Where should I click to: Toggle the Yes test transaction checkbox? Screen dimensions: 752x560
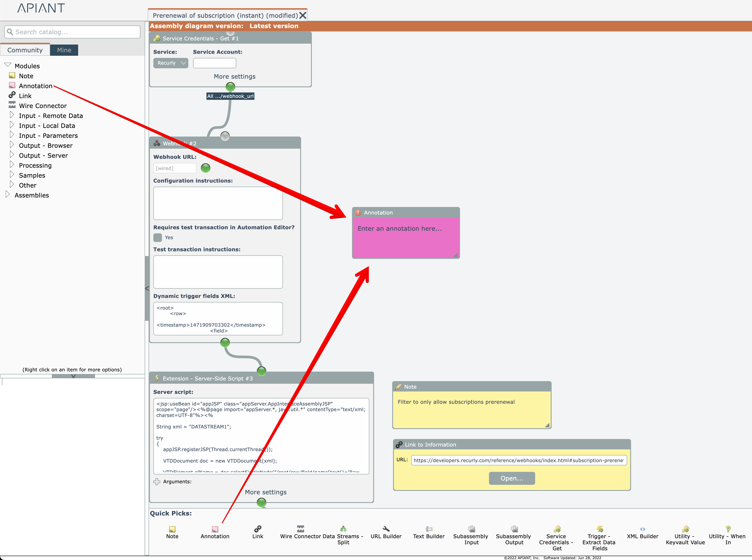pos(158,237)
